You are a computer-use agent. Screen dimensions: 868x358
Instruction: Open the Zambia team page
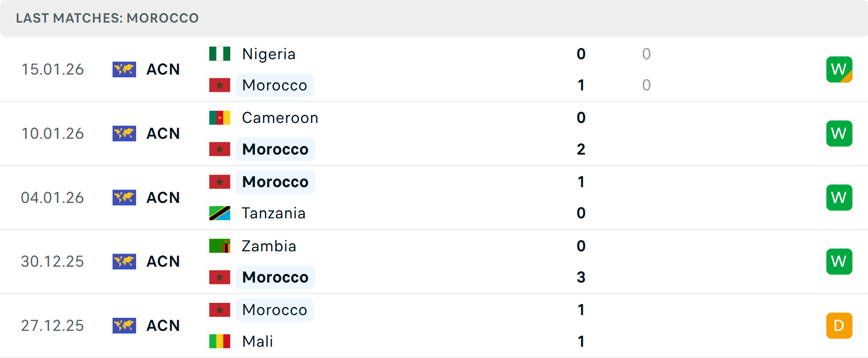click(x=269, y=246)
